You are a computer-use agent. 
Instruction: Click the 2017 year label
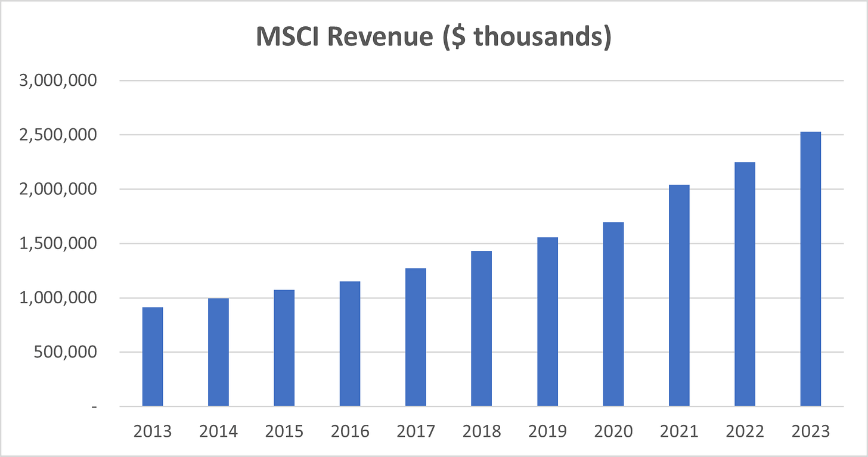416,431
